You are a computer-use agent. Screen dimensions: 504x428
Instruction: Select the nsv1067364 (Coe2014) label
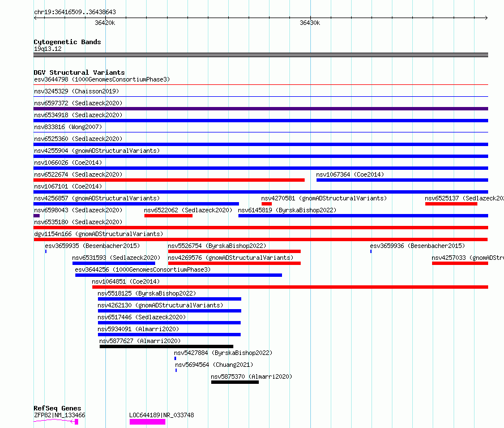350,174
